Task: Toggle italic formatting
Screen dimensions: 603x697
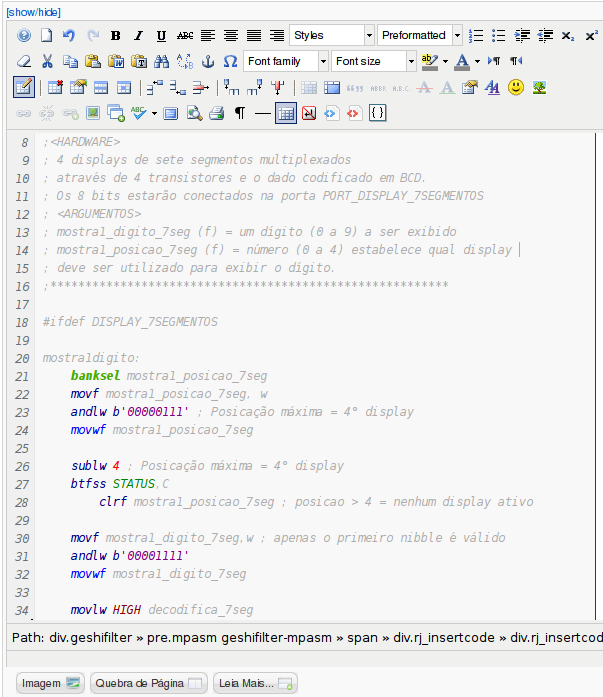Action: 139,36
